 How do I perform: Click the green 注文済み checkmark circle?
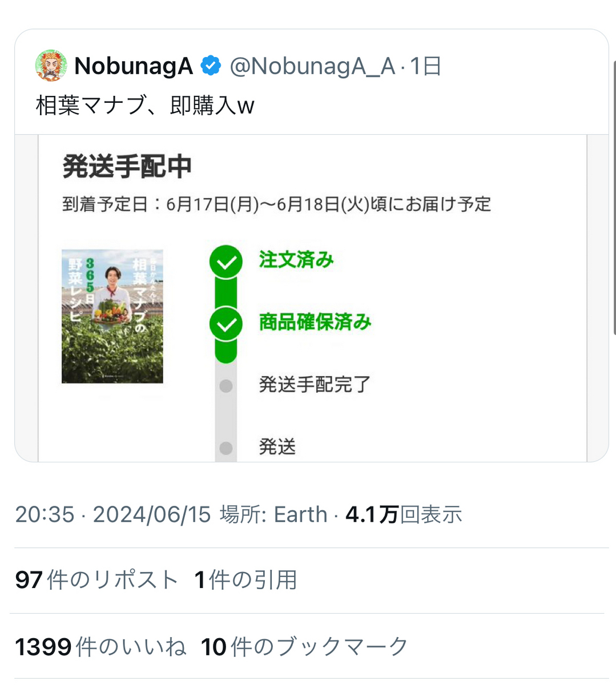point(226,262)
